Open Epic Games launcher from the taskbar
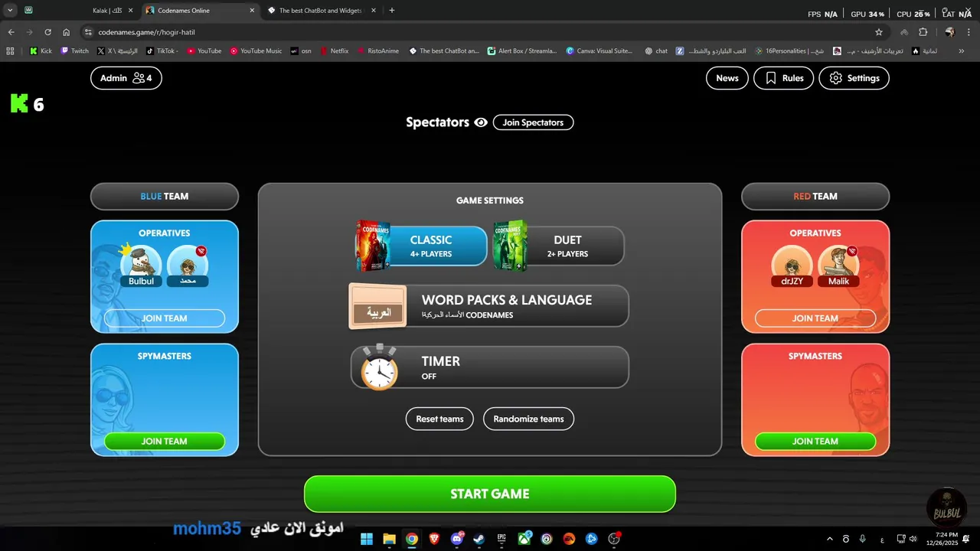This screenshot has width=980, height=551. coord(501,539)
